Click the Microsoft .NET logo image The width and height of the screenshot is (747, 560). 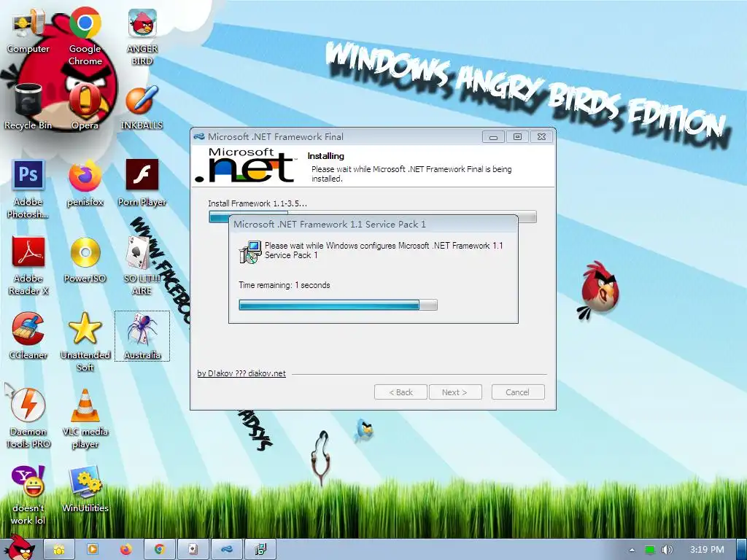click(246, 166)
